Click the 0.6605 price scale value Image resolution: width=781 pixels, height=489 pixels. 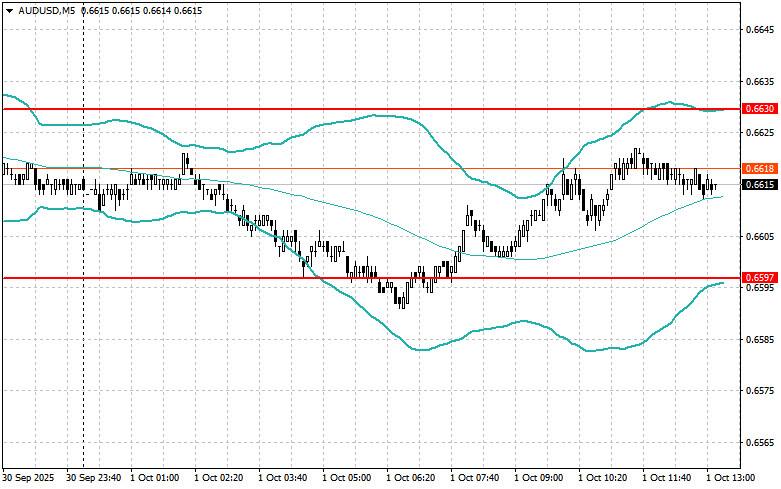pos(761,236)
